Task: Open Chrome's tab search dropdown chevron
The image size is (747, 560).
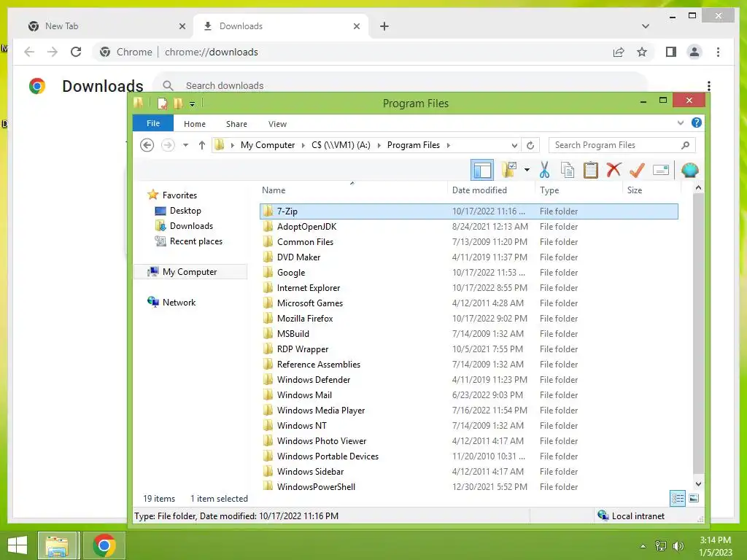Action: click(646, 26)
